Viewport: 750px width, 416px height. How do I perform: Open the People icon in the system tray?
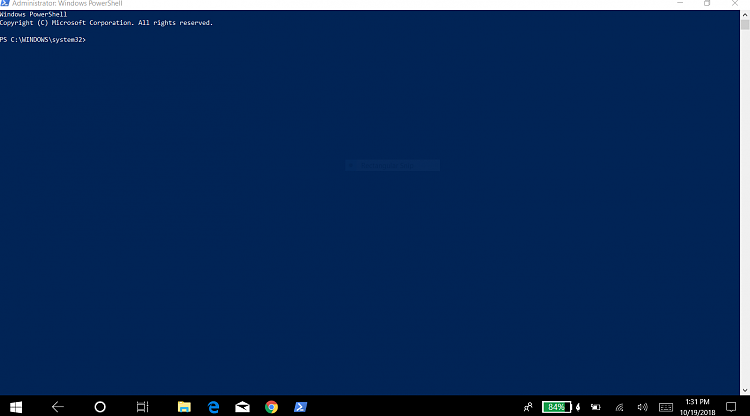528,407
